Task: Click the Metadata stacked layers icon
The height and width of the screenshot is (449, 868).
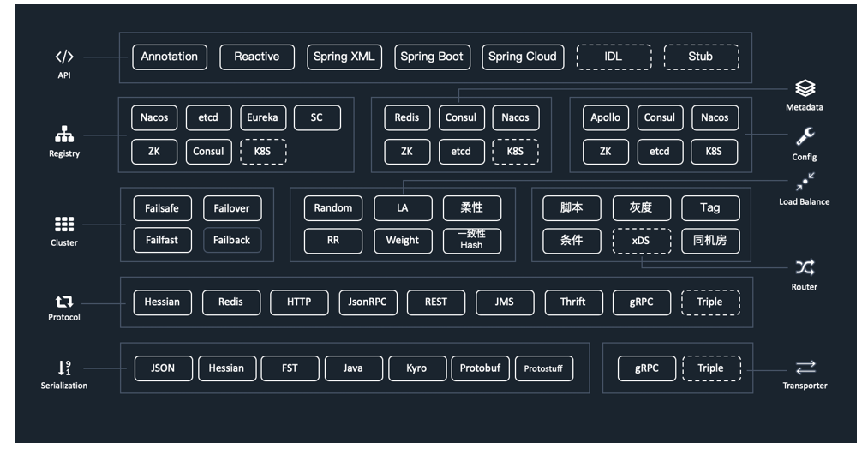Action: (805, 88)
